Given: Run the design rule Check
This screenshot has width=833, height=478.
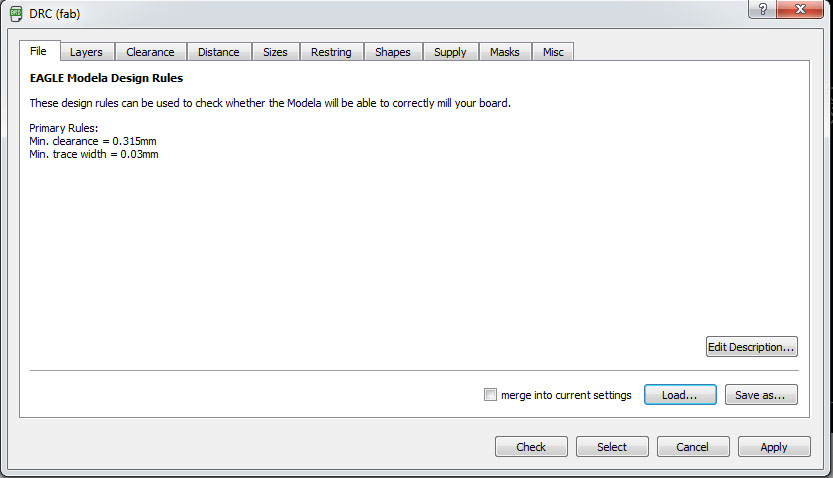Looking at the screenshot, I should 531,447.
